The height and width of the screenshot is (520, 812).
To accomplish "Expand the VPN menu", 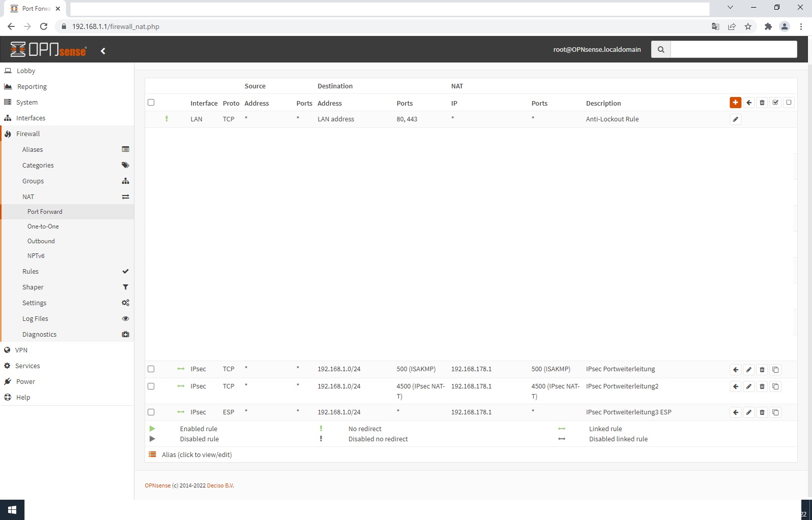I will [x=67, y=350].
